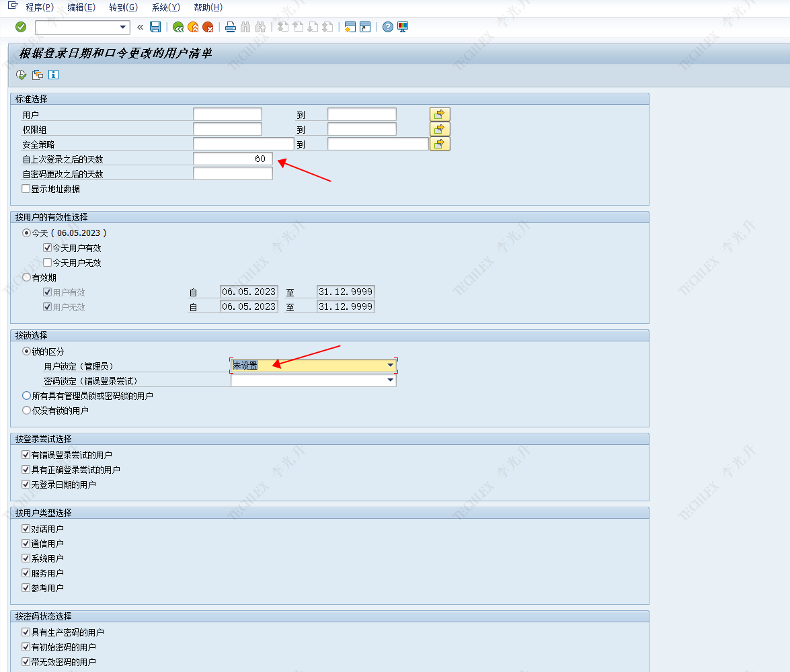The width and height of the screenshot is (790, 672).
Task: Click the Save disk icon
Action: (155, 27)
